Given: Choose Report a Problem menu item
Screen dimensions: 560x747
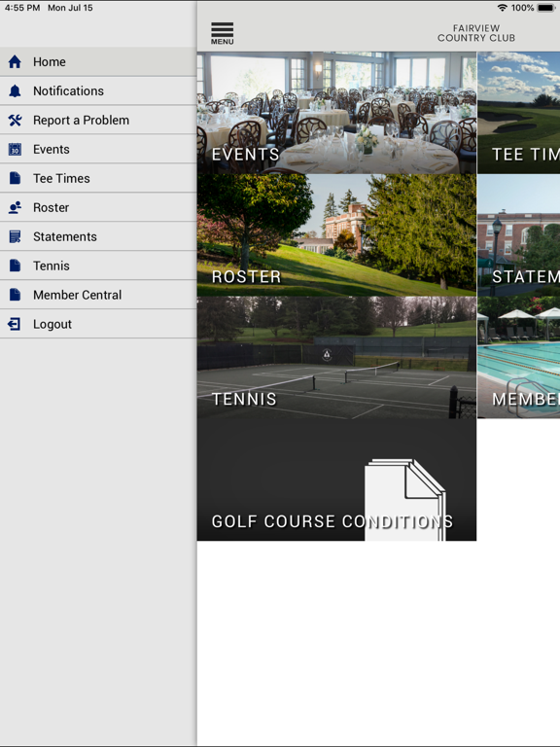Looking at the screenshot, I should (x=98, y=120).
